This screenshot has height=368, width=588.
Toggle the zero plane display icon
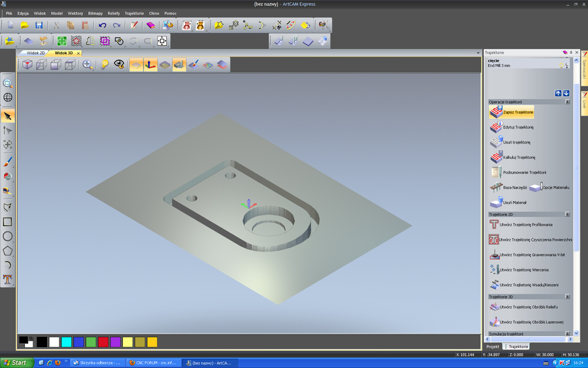click(x=136, y=65)
